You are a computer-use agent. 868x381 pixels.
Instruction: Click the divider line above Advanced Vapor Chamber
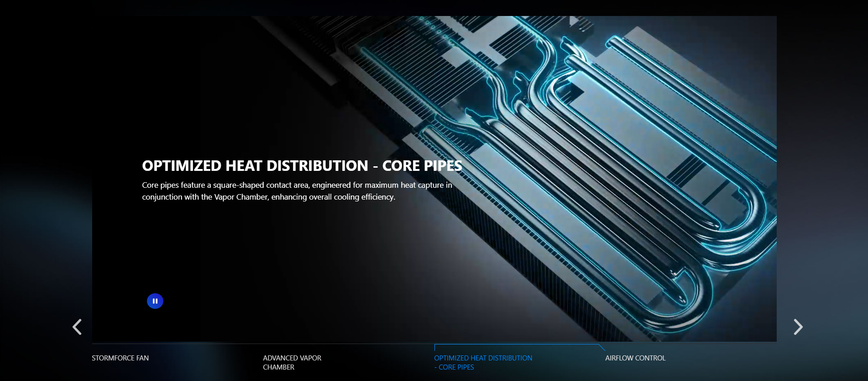[x=348, y=344]
